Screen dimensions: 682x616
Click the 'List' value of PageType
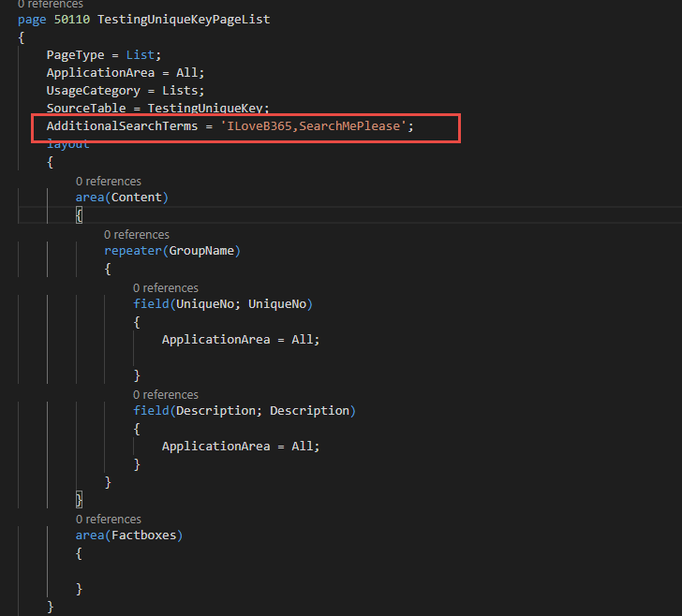[143, 55]
